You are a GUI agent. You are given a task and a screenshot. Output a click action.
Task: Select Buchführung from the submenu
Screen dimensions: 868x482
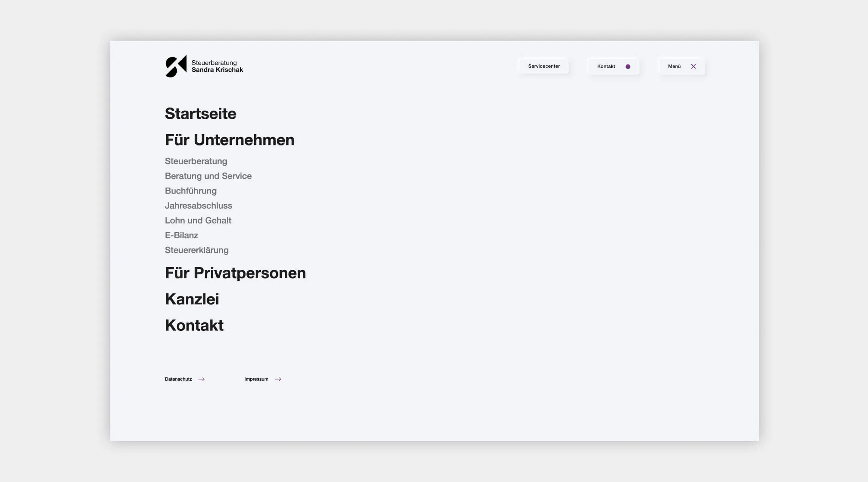pos(191,191)
